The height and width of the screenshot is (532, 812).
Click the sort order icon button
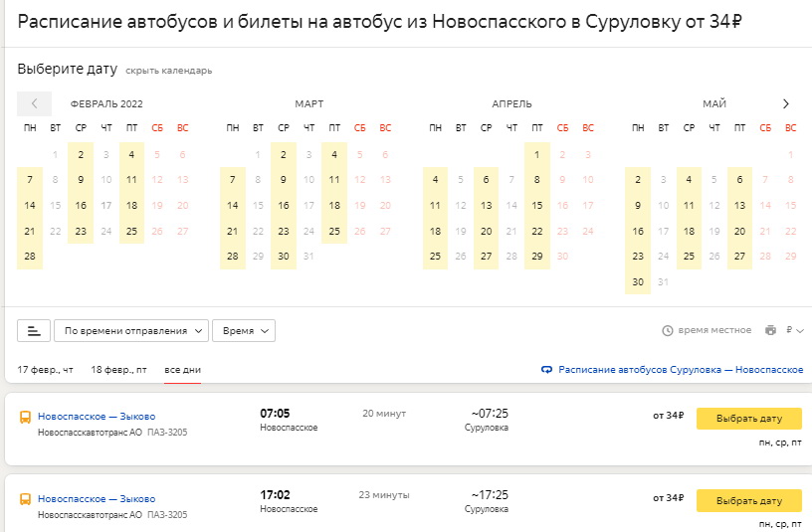point(34,330)
